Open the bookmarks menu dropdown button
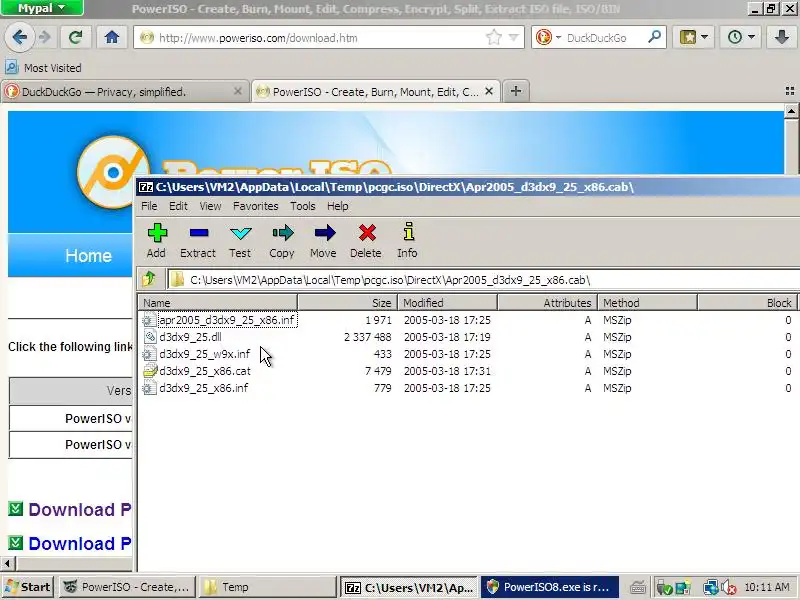 tap(693, 37)
